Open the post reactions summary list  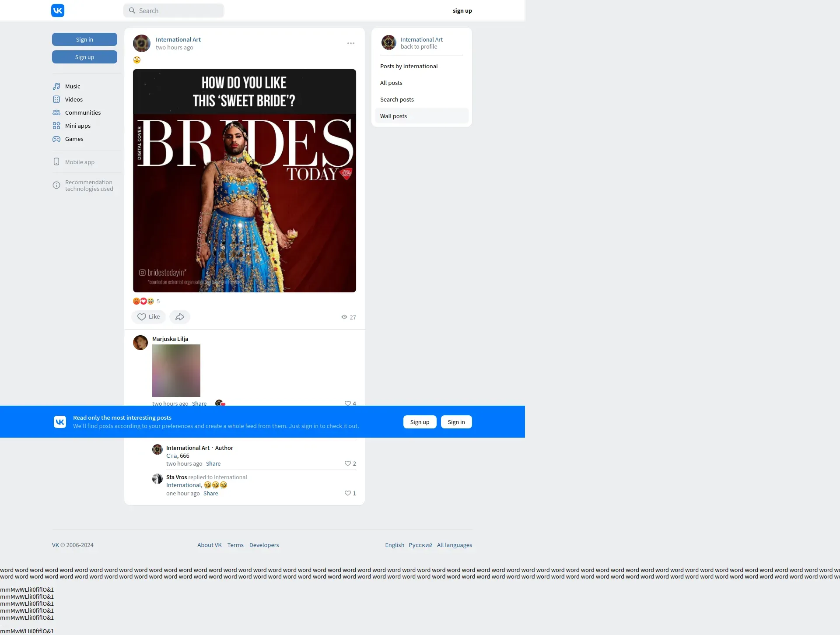(x=146, y=301)
